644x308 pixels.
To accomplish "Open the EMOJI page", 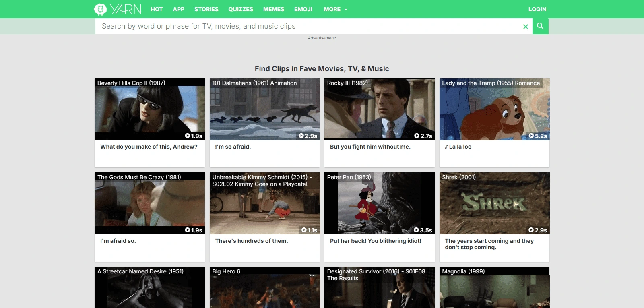I will pos(303,9).
